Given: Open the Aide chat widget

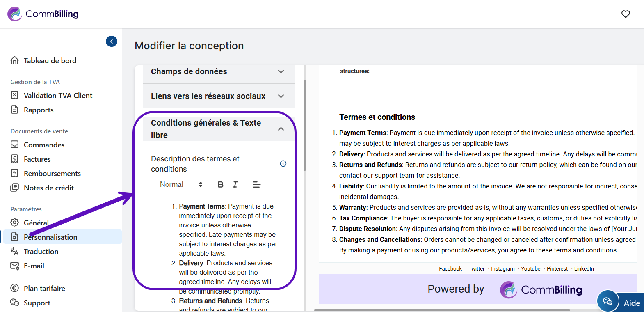Looking at the screenshot, I should coord(620,303).
